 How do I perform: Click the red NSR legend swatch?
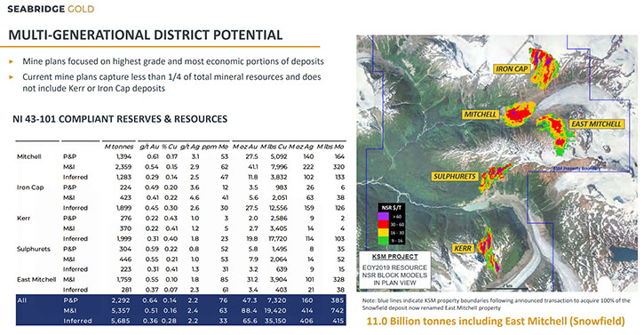(383, 225)
